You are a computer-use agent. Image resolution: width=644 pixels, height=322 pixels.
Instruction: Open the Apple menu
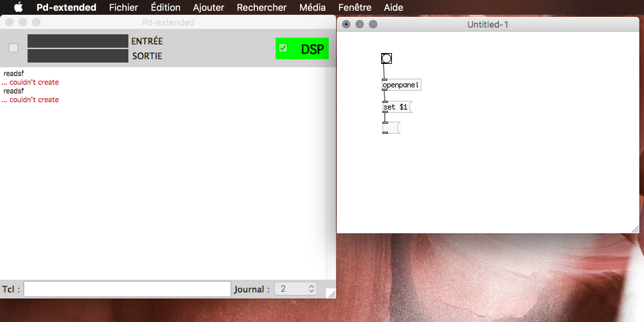(x=18, y=7)
